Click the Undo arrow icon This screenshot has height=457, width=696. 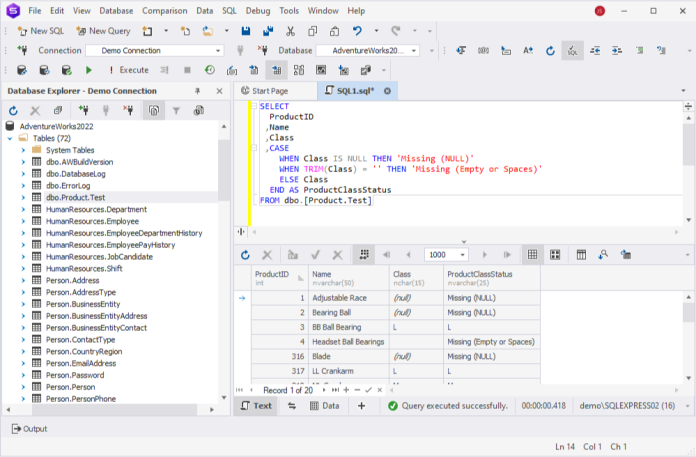(358, 31)
